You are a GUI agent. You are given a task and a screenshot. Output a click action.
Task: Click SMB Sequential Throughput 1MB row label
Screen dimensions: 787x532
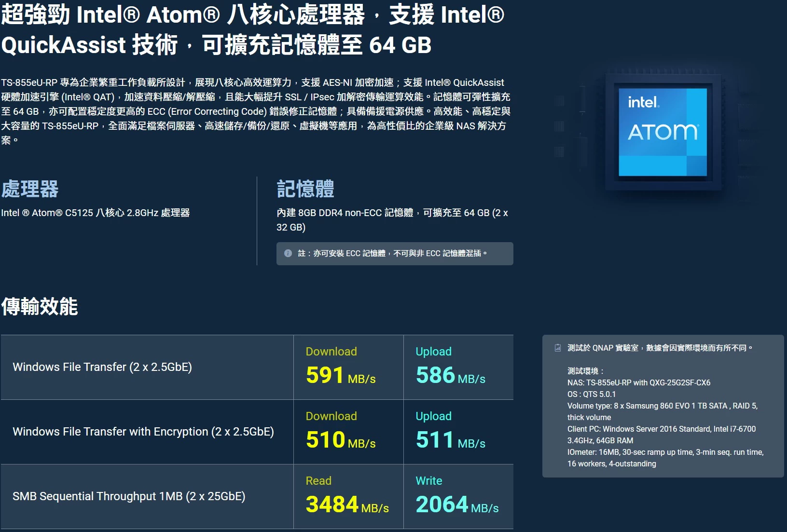129,496
